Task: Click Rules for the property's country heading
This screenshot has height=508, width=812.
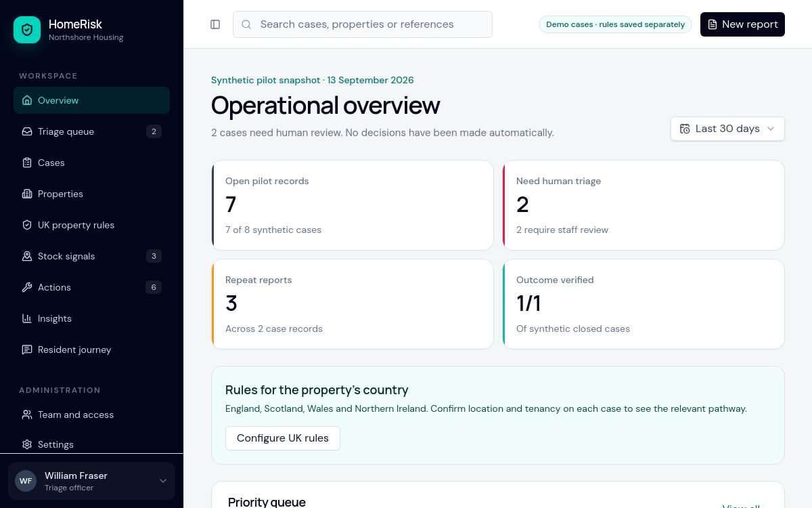Action: (317, 390)
